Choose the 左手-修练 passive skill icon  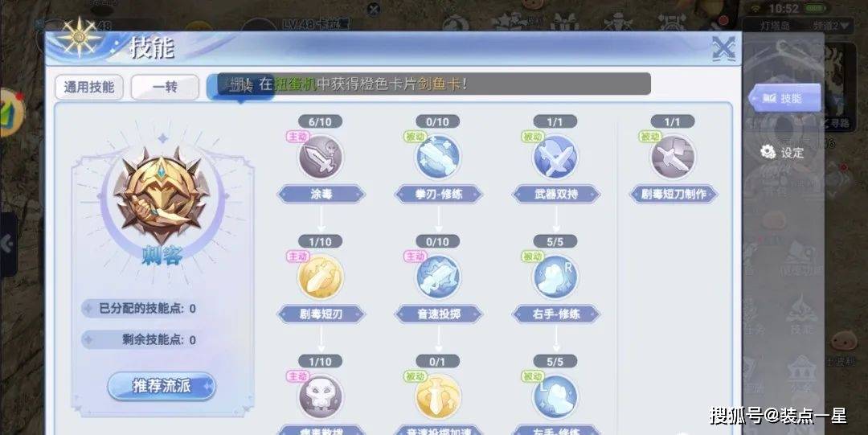555,396
